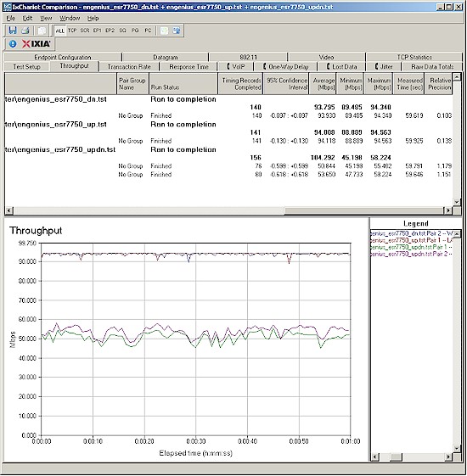Click the table scroll-up arrow

tap(457, 77)
